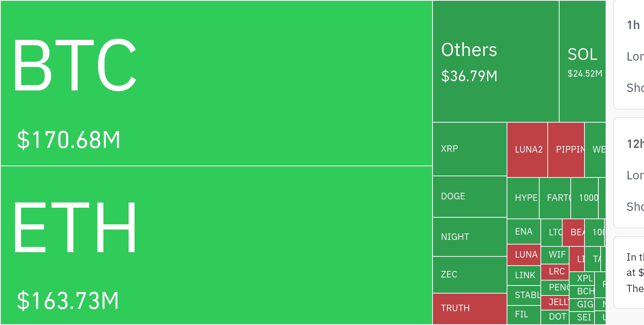Click the BTC liquidation tile
This screenshot has width=644, height=325.
coord(216,83)
